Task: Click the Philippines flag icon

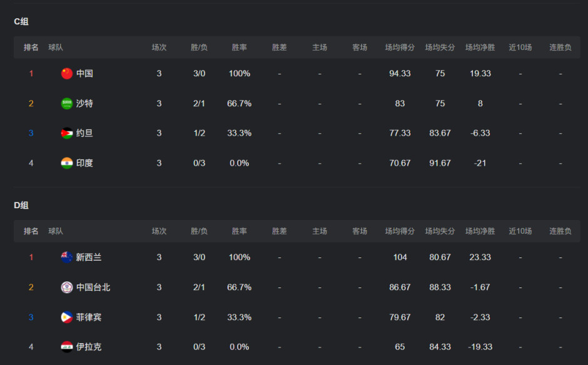Action: pyautogui.click(x=67, y=317)
